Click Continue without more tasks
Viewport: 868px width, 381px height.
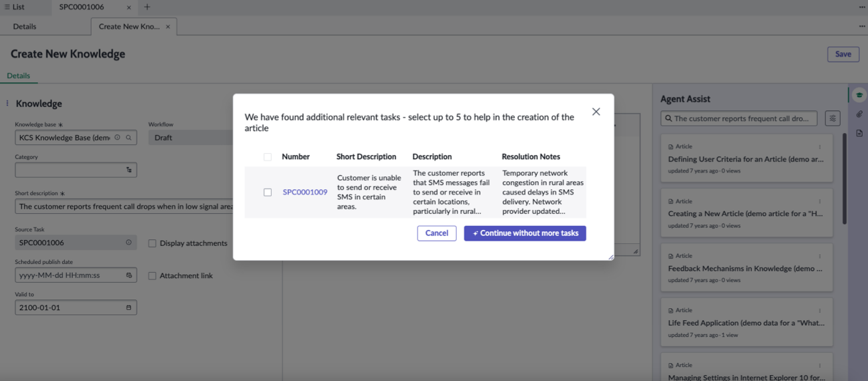(525, 233)
